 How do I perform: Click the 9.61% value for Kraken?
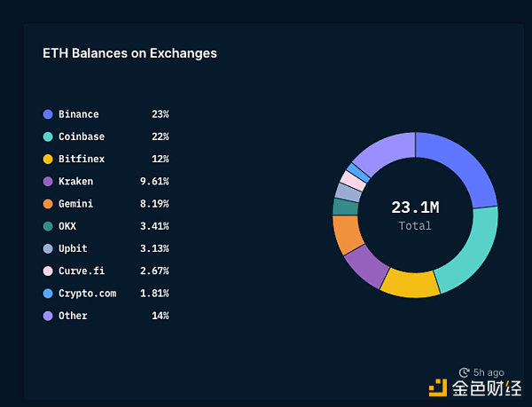tap(154, 182)
